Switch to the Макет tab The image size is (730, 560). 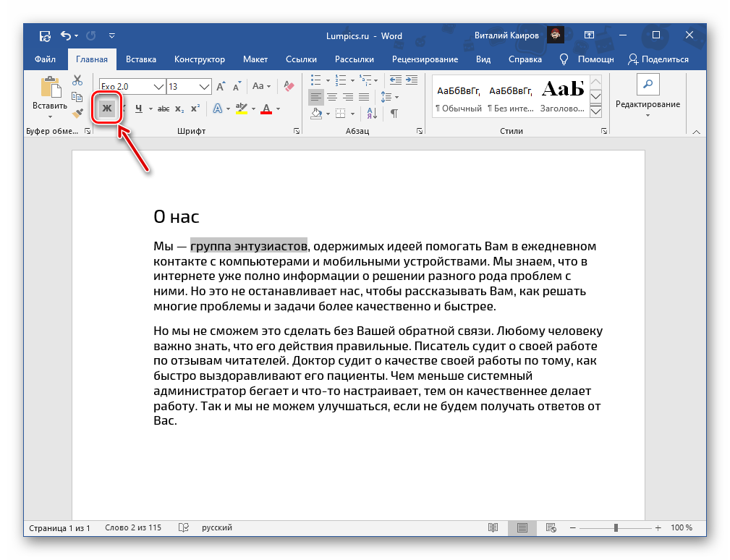255,59
